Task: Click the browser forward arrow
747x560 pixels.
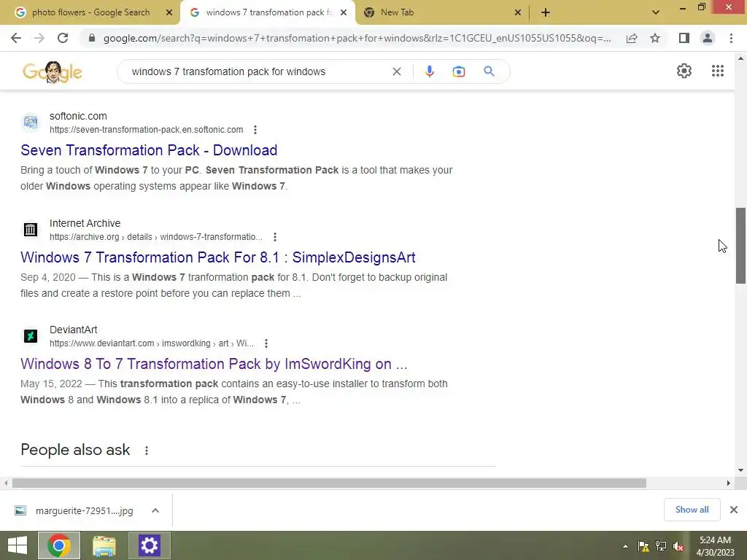Action: pos(39,38)
